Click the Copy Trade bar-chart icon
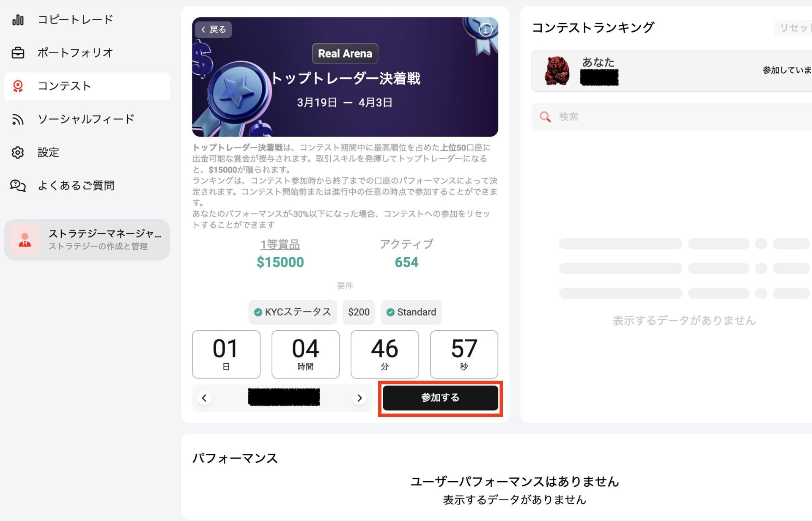 (x=18, y=20)
